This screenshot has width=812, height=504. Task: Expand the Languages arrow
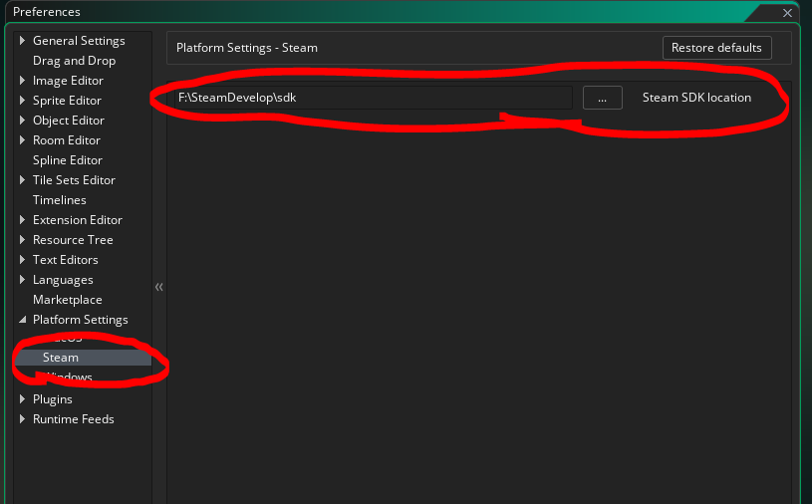(x=22, y=280)
